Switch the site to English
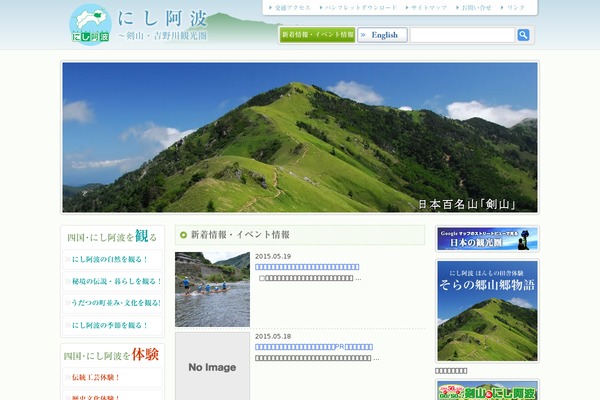Image resolution: width=600 pixels, height=400 pixels. coord(382,35)
